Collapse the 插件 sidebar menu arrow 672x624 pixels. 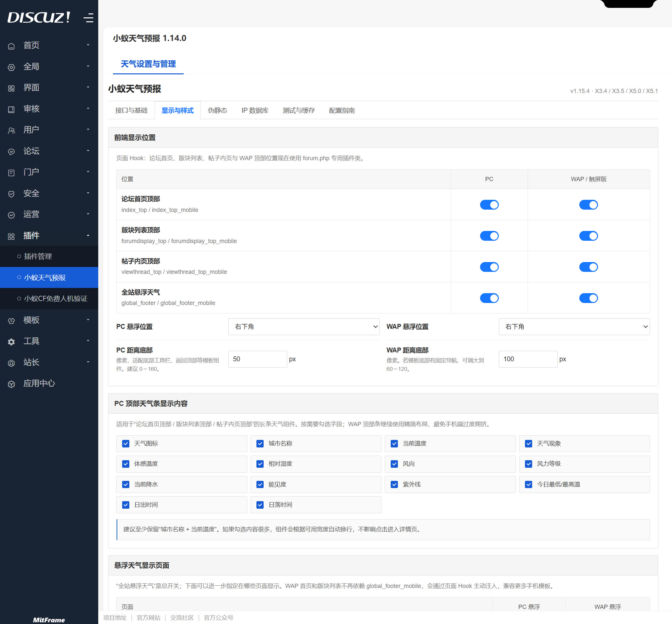click(x=88, y=235)
